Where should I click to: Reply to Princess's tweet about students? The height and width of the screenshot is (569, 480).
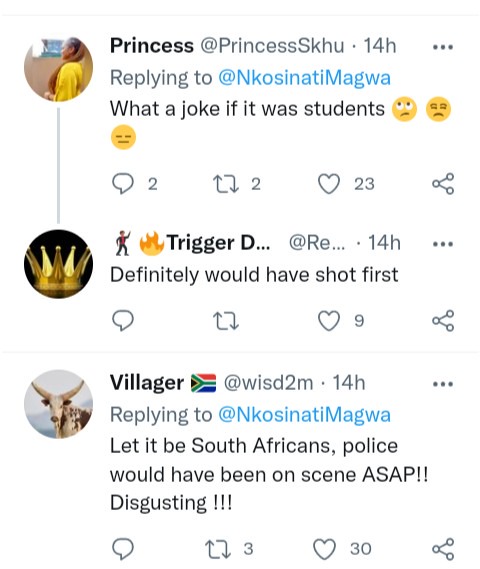tap(123, 184)
